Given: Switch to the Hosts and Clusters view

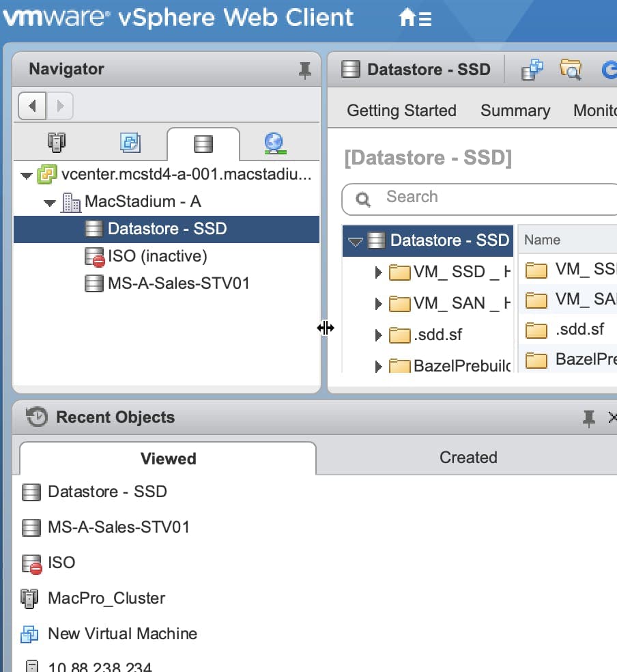Looking at the screenshot, I should [57, 142].
